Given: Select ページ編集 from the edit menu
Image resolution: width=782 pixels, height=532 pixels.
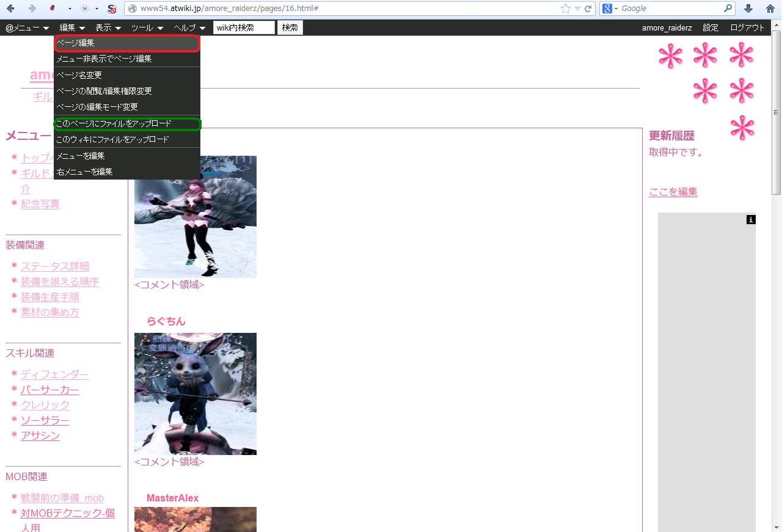Looking at the screenshot, I should 126,43.
